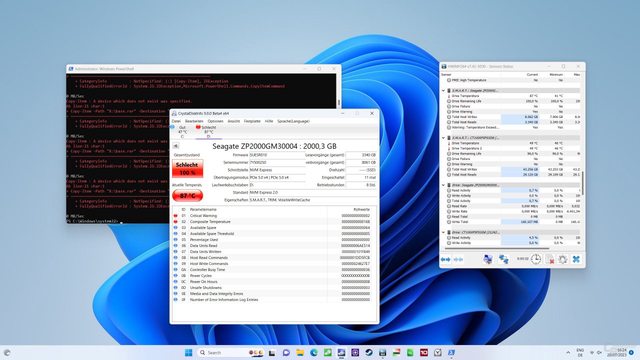Select the Write Rate row in HWiNFO
The height and width of the screenshot is (360, 640).
click(513, 211)
